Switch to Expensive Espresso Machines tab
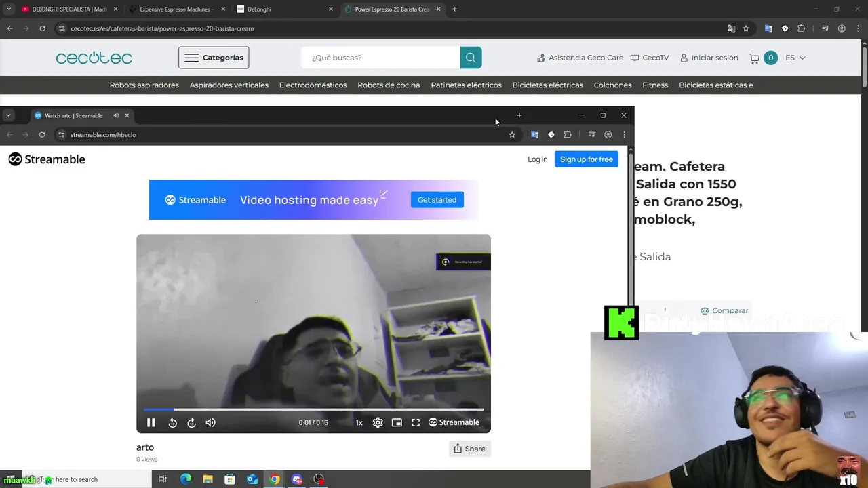The image size is (868, 488). click(x=175, y=9)
